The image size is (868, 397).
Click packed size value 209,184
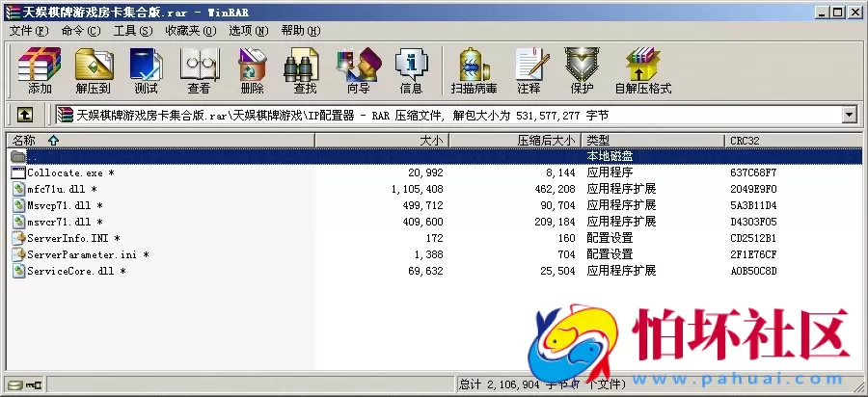[556, 222]
